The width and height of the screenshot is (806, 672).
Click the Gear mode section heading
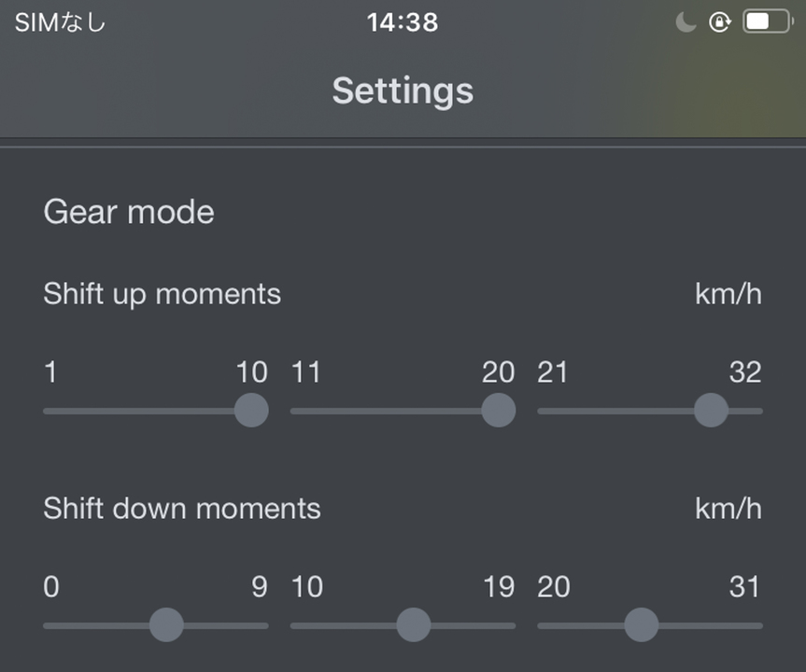129,212
